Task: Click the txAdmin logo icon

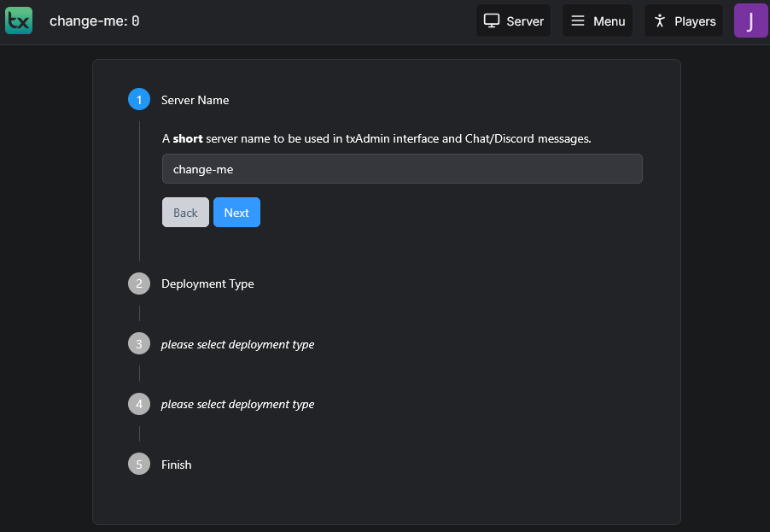Action: pos(18,20)
